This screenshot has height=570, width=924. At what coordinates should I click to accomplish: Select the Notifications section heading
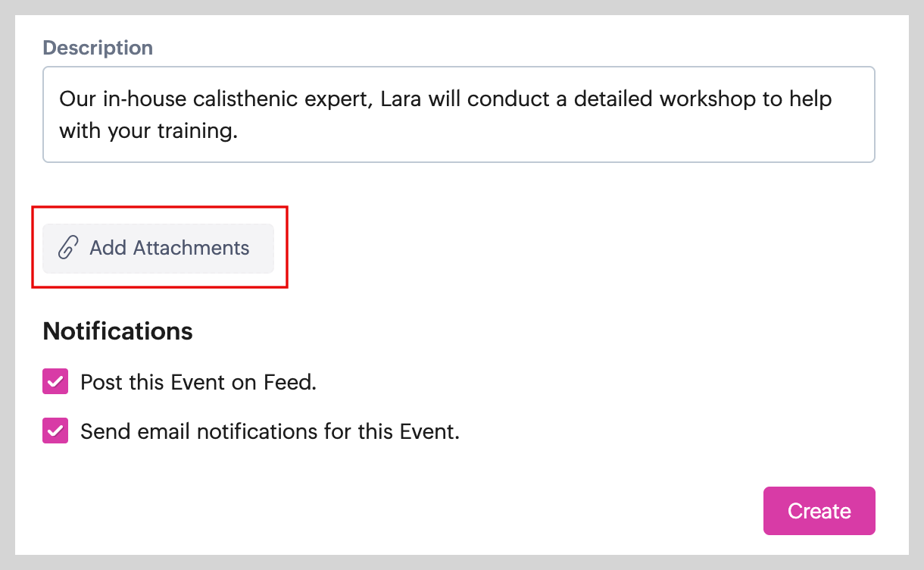click(x=117, y=331)
